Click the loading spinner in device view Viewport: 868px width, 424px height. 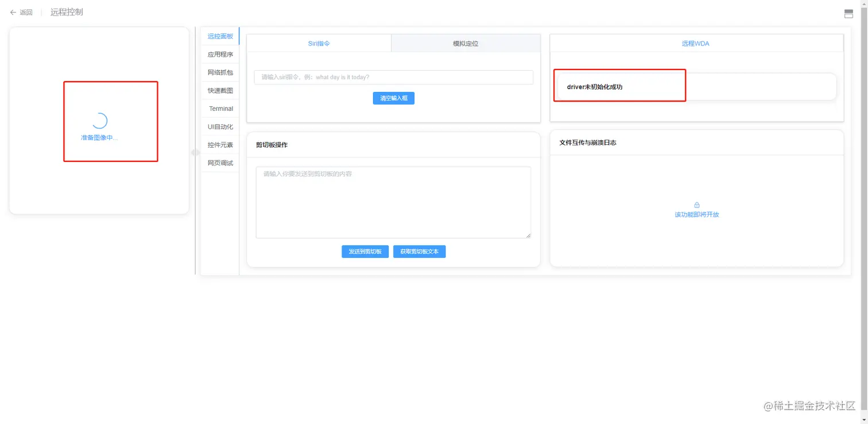coord(99,120)
